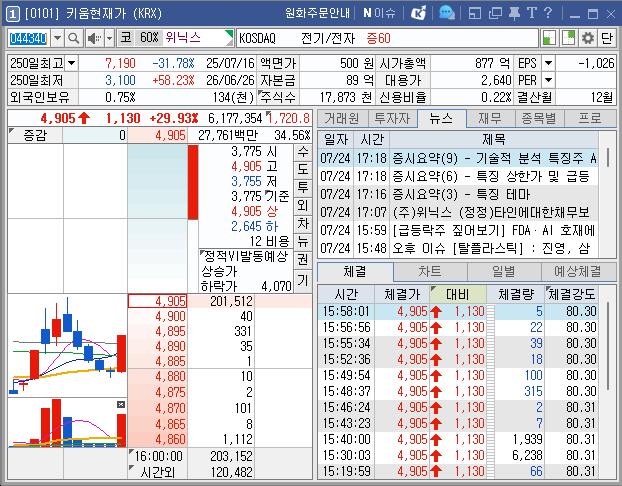Click the 체결량 column header
Image resolution: width=622 pixels, height=486 pixels.
coord(515,294)
